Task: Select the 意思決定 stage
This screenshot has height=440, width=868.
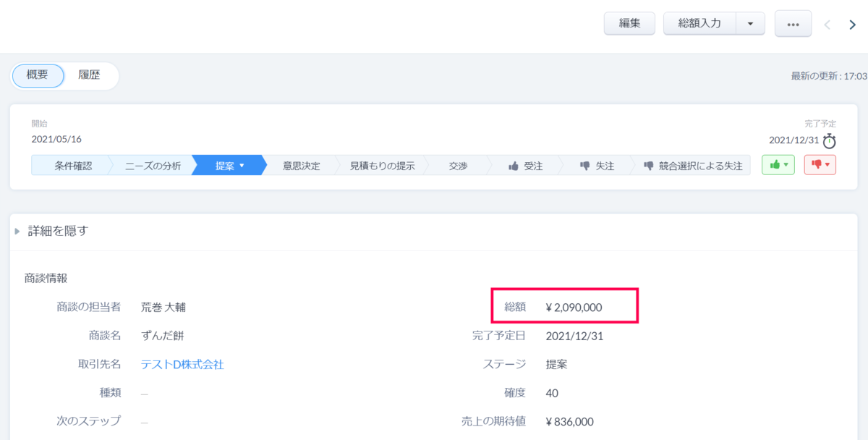Action: coord(301,166)
